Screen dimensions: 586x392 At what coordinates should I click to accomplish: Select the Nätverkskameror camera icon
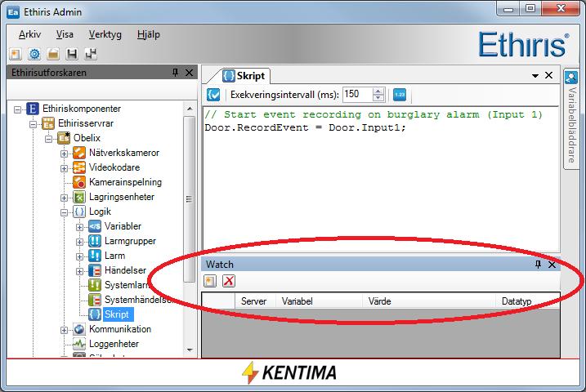click(78, 153)
